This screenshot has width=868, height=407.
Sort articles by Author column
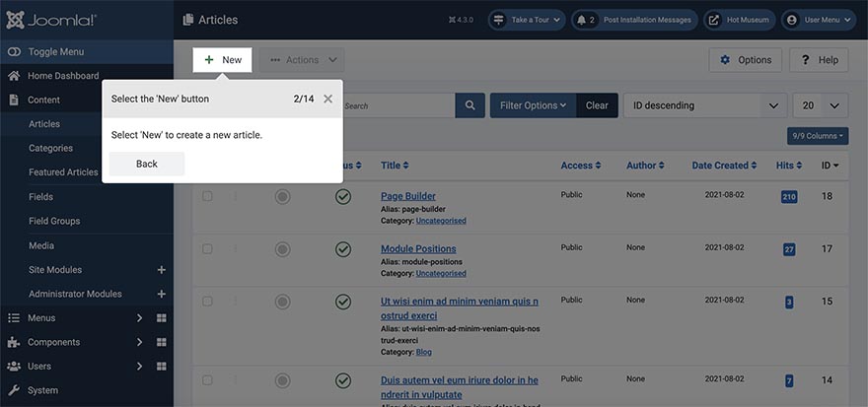pos(645,166)
